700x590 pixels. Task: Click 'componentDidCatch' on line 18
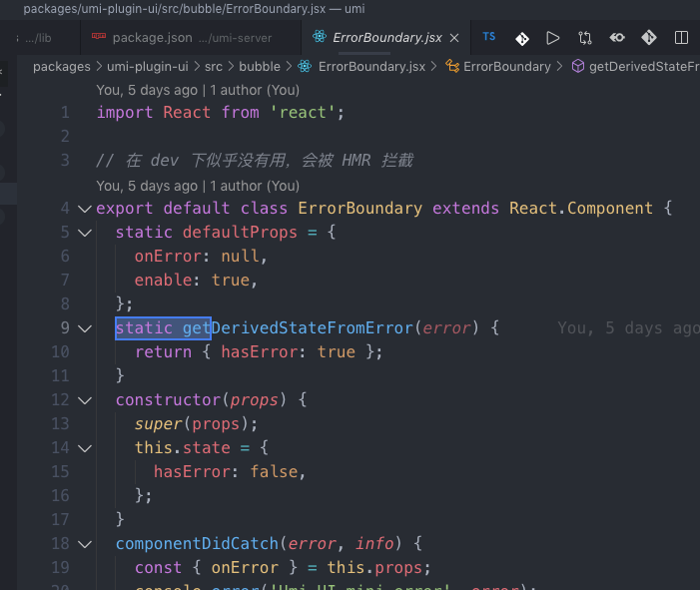[x=197, y=544]
